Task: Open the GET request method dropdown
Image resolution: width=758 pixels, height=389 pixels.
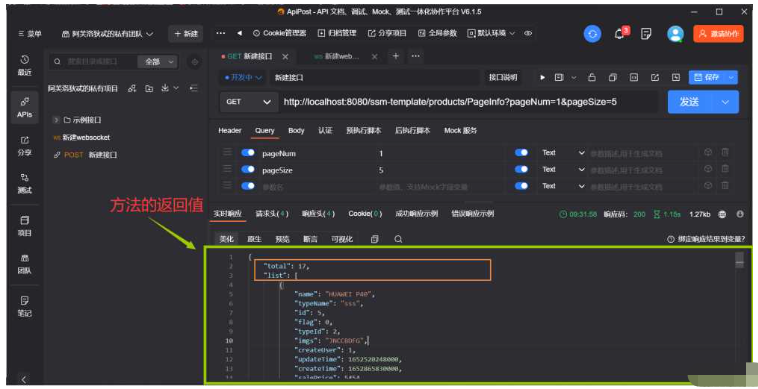Action: (x=248, y=102)
